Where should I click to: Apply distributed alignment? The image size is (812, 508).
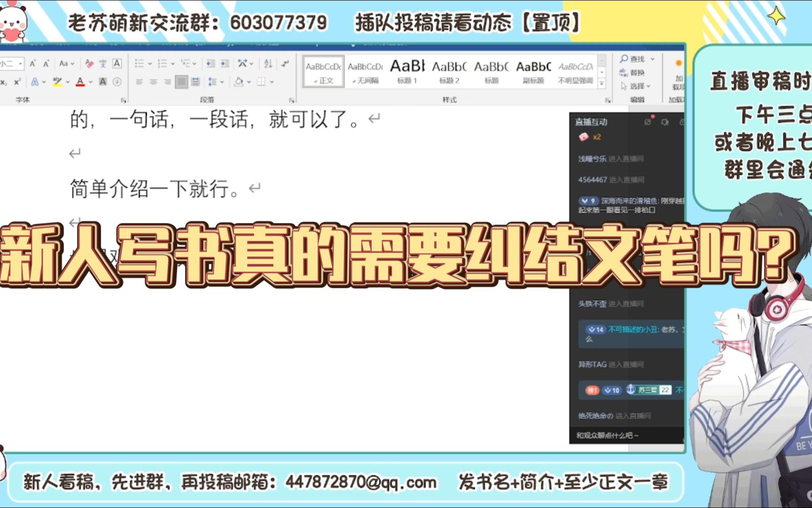pos(195,82)
